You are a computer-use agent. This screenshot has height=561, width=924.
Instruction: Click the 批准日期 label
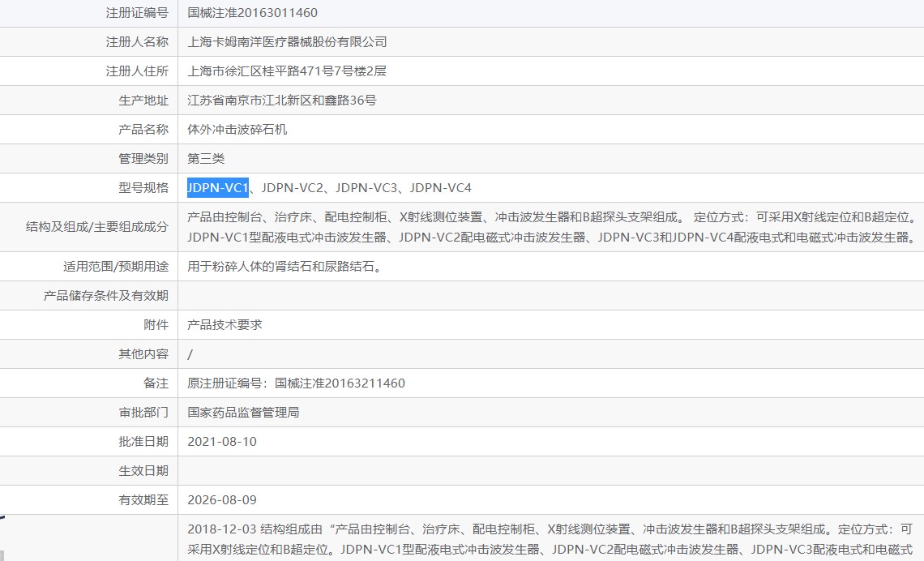143,441
